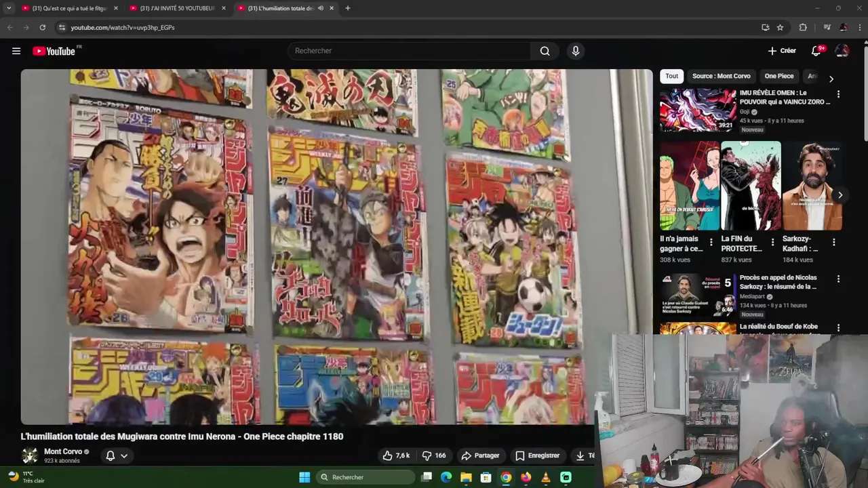
Task: Open options for 'Il n'a jamais gagner' short
Action: (711, 242)
